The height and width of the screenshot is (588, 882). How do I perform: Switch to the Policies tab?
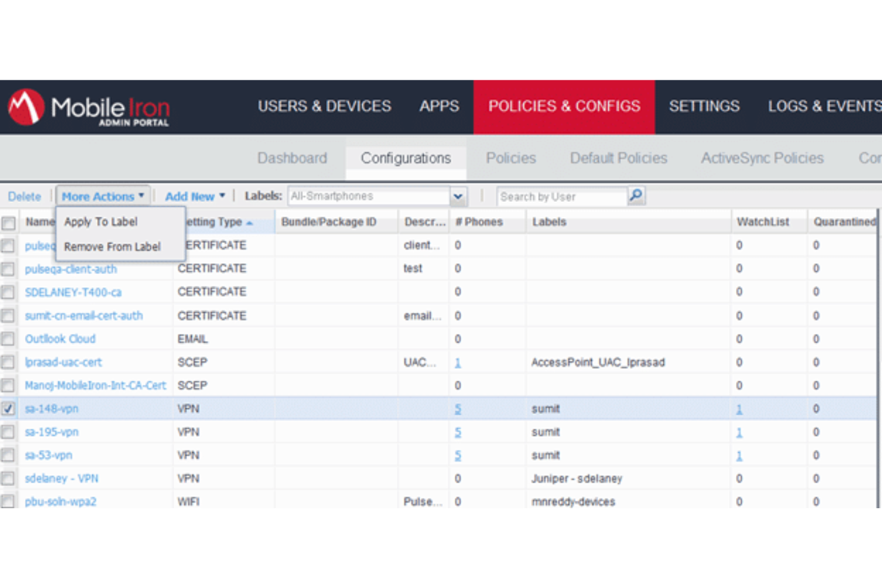pyautogui.click(x=511, y=158)
